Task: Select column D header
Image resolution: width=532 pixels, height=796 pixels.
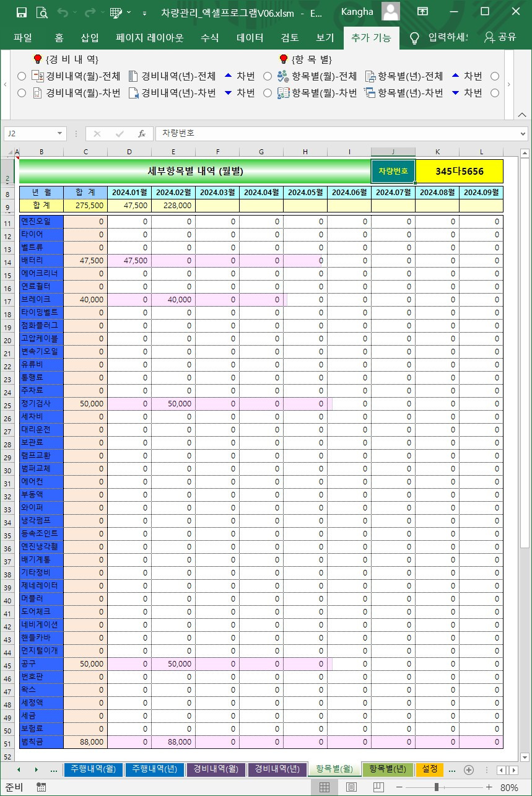Action: 129,152
